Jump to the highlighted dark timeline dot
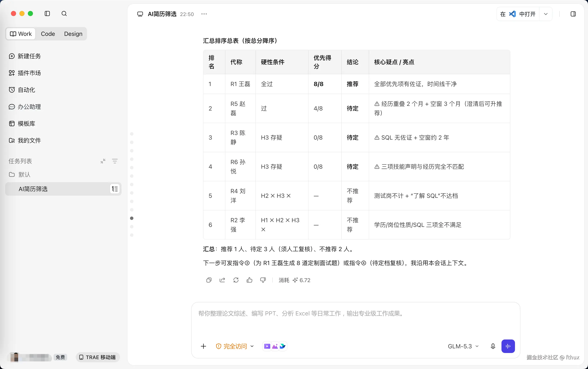Image resolution: width=588 pixels, height=369 pixels. click(132, 218)
